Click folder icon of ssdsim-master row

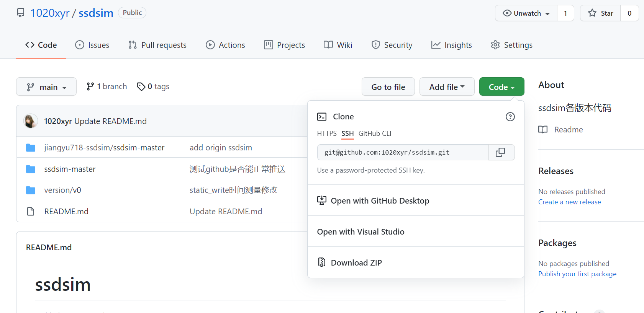pyautogui.click(x=31, y=169)
